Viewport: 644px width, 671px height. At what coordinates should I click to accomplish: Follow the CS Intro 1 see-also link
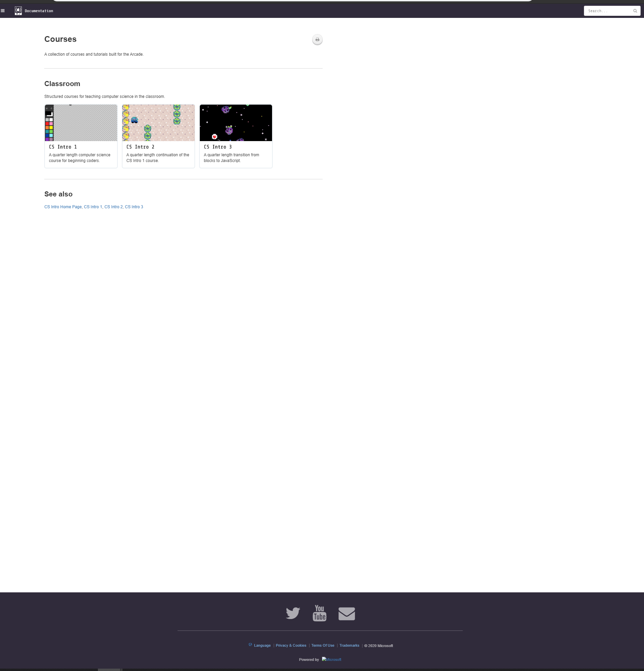coord(93,207)
